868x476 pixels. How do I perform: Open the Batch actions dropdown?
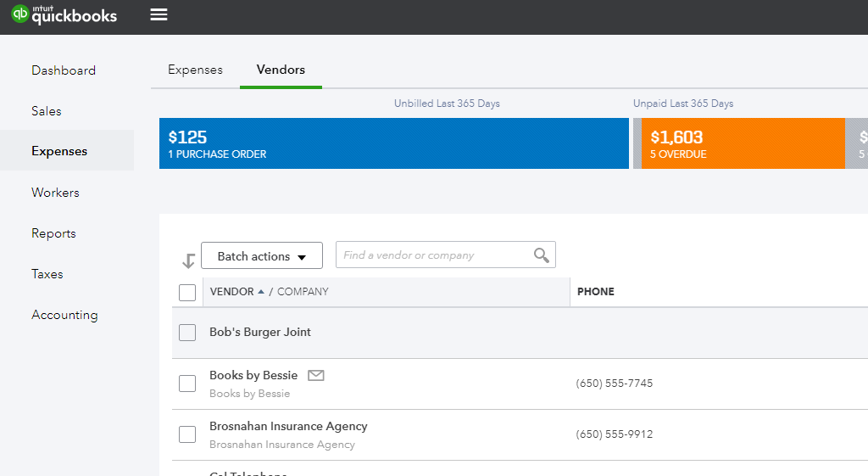(x=261, y=256)
